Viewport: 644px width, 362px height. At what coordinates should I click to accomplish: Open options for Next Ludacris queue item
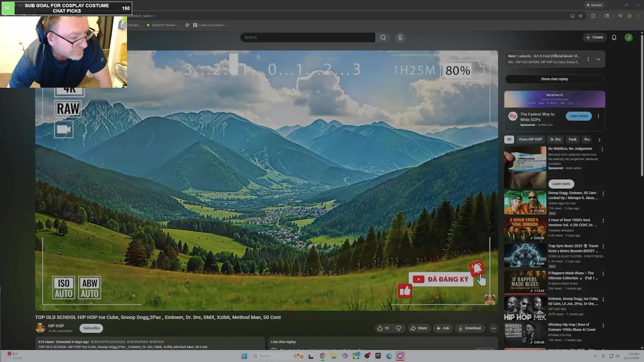(x=588, y=59)
